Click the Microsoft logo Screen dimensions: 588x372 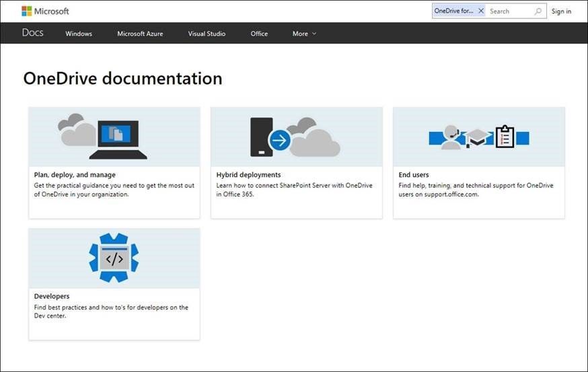(x=45, y=11)
